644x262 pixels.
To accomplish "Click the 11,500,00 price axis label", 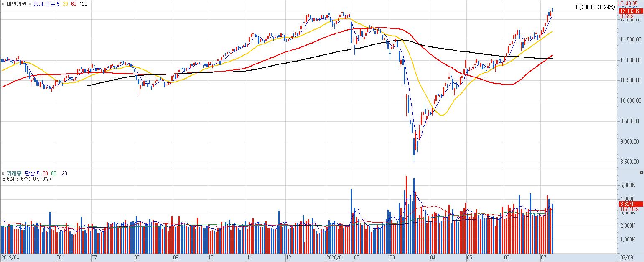I will (631, 40).
